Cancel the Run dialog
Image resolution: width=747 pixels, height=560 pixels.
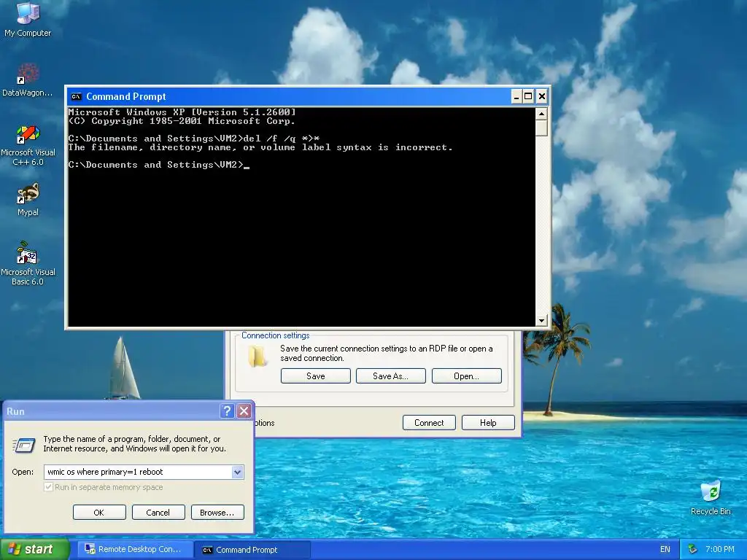point(158,513)
